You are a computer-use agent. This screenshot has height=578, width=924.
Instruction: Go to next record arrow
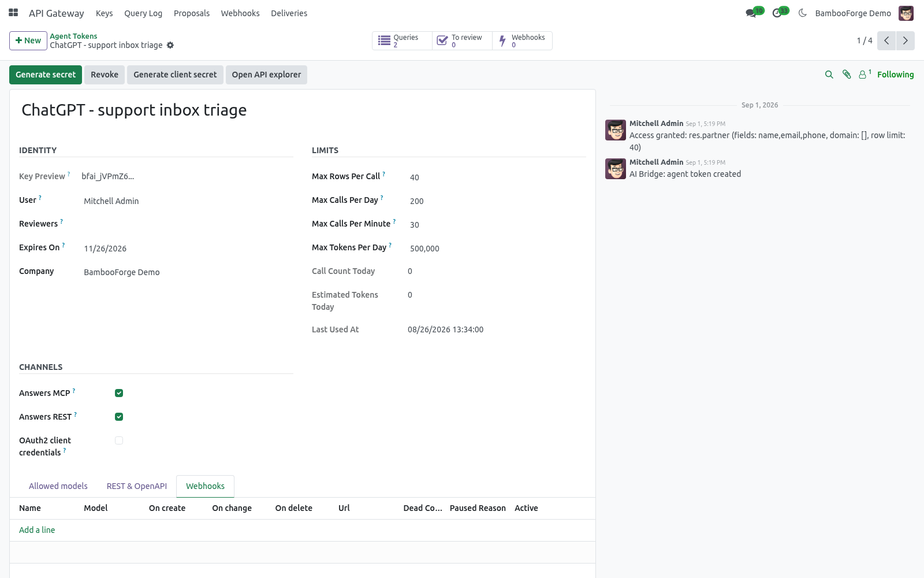pyautogui.click(x=906, y=40)
